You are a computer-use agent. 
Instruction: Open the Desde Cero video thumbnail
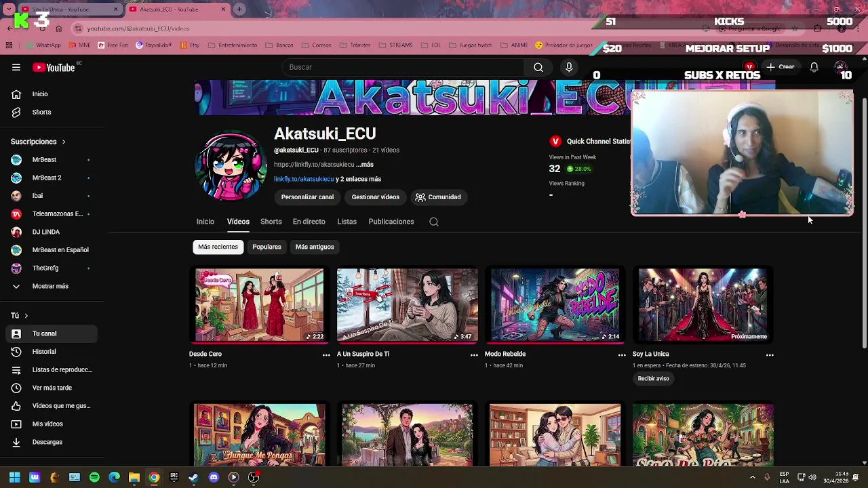pos(260,305)
